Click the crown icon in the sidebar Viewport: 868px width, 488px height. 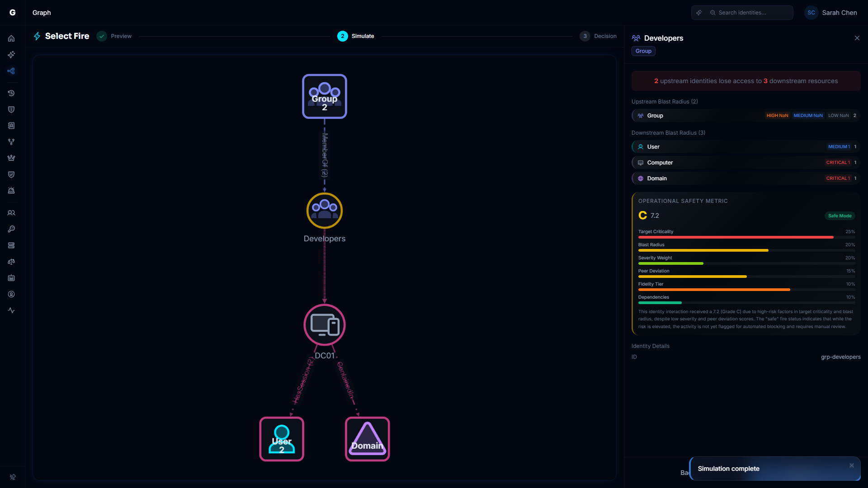coord(11,158)
